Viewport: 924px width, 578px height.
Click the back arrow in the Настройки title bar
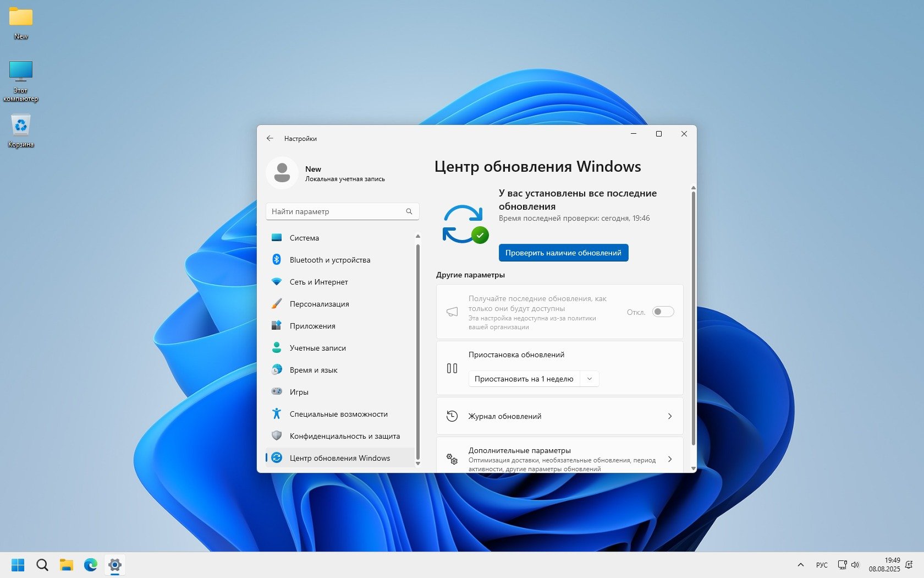click(270, 139)
